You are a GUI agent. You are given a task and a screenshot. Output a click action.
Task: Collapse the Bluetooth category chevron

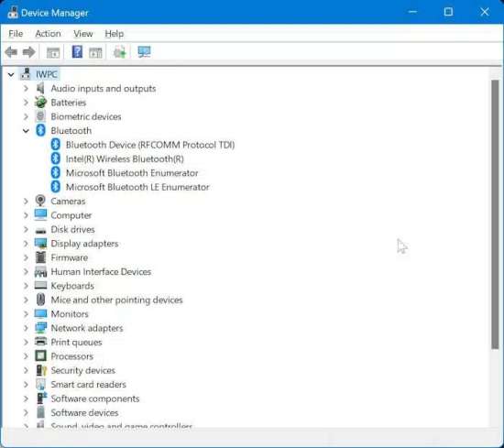click(x=26, y=131)
